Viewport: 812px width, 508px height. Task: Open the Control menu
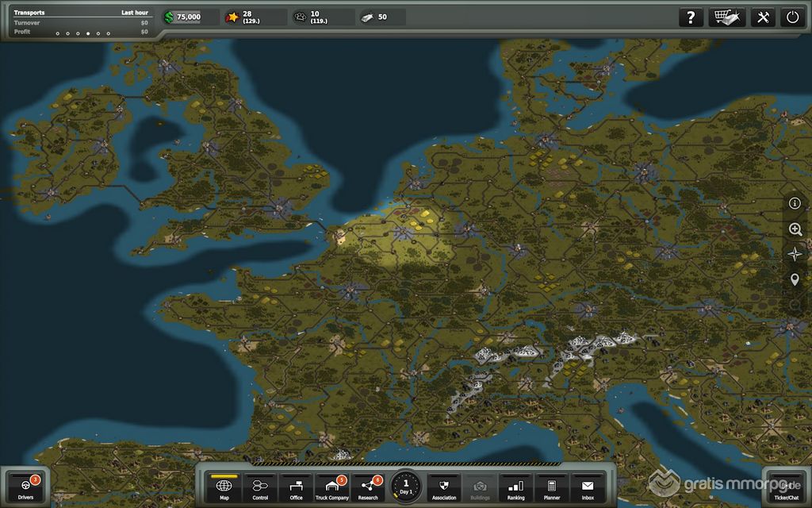[x=259, y=487]
